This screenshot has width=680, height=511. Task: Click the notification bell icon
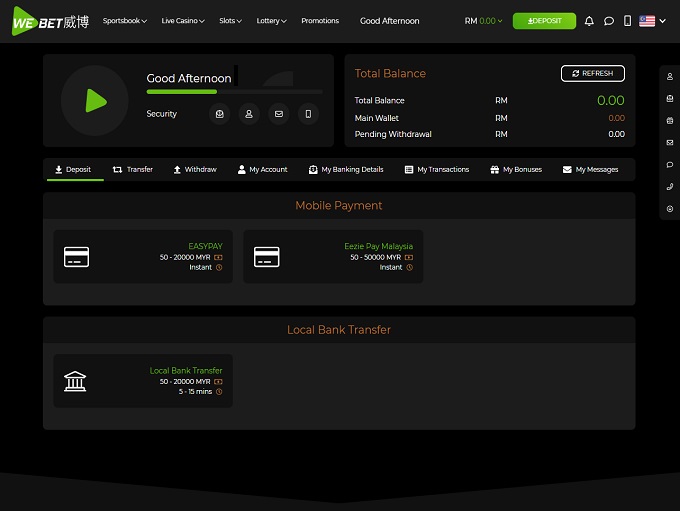[x=589, y=21]
